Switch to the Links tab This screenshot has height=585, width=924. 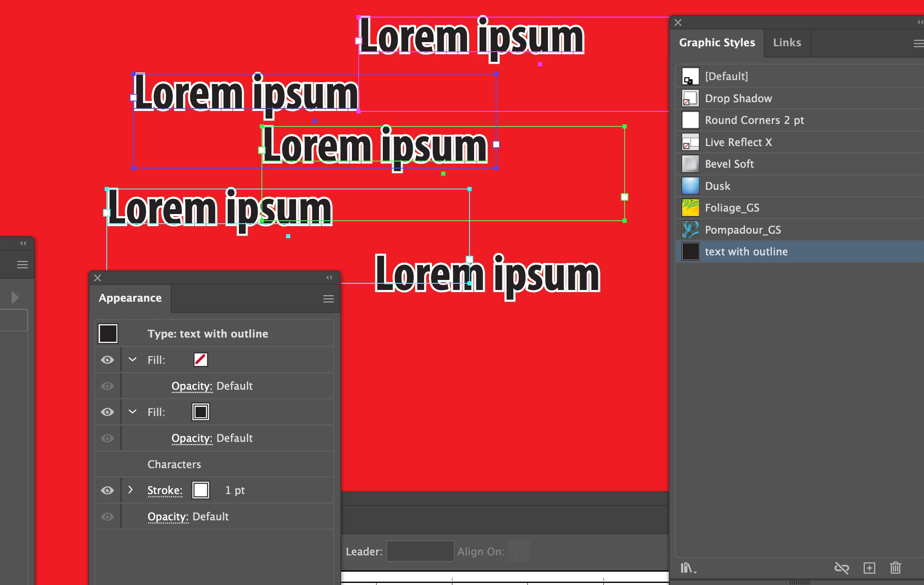click(787, 43)
